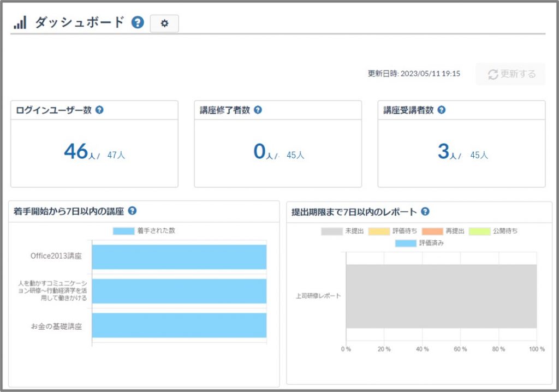The width and height of the screenshot is (559, 392).
Task: Toggle 評価済み legend entry
Action: pyautogui.click(x=419, y=243)
